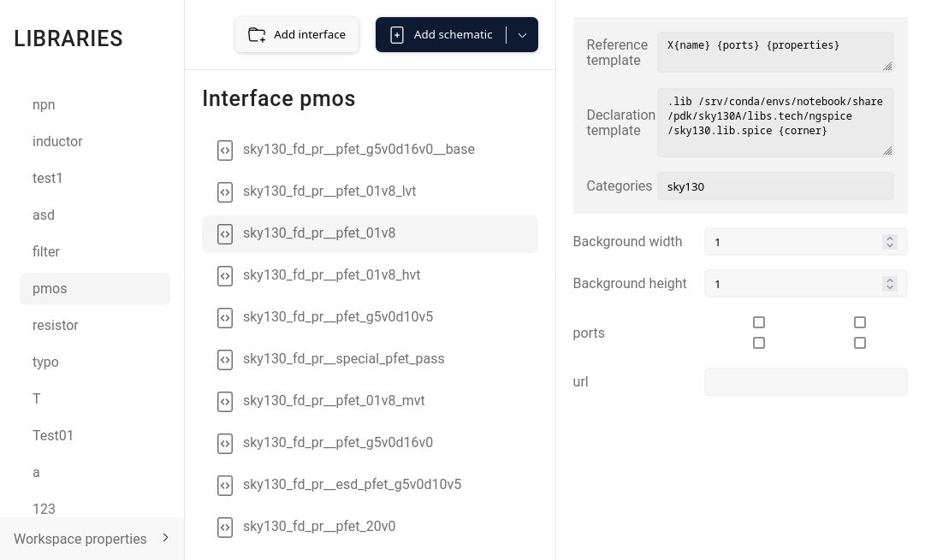Viewport: 925px width, 560px height.
Task: Click the plus-document icon in Add schematic
Action: point(397,35)
